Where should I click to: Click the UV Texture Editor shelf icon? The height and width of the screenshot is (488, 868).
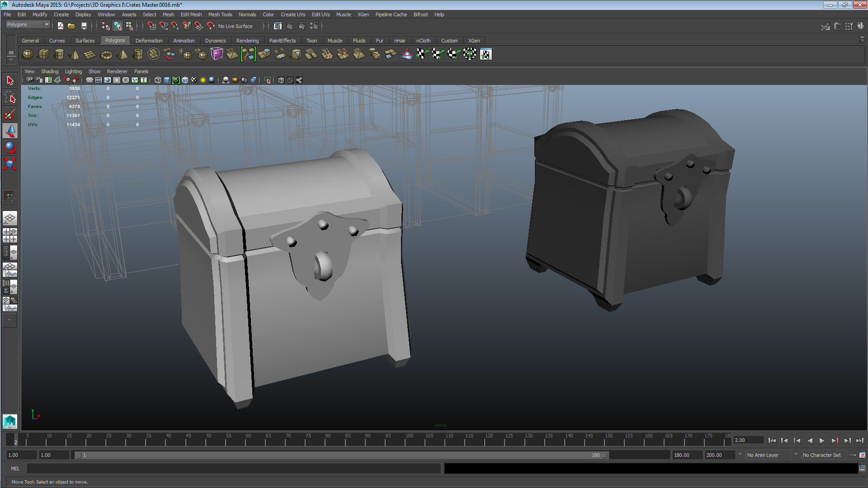point(486,55)
